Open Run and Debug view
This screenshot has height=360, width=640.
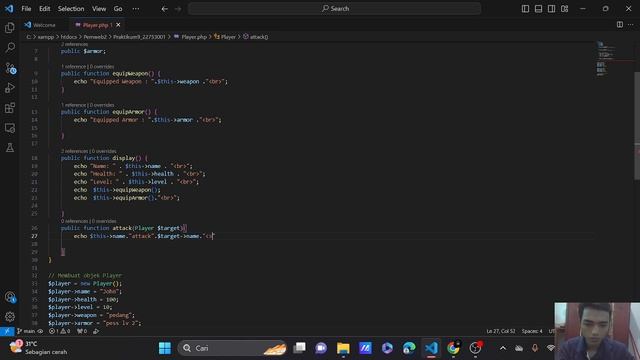click(x=10, y=88)
